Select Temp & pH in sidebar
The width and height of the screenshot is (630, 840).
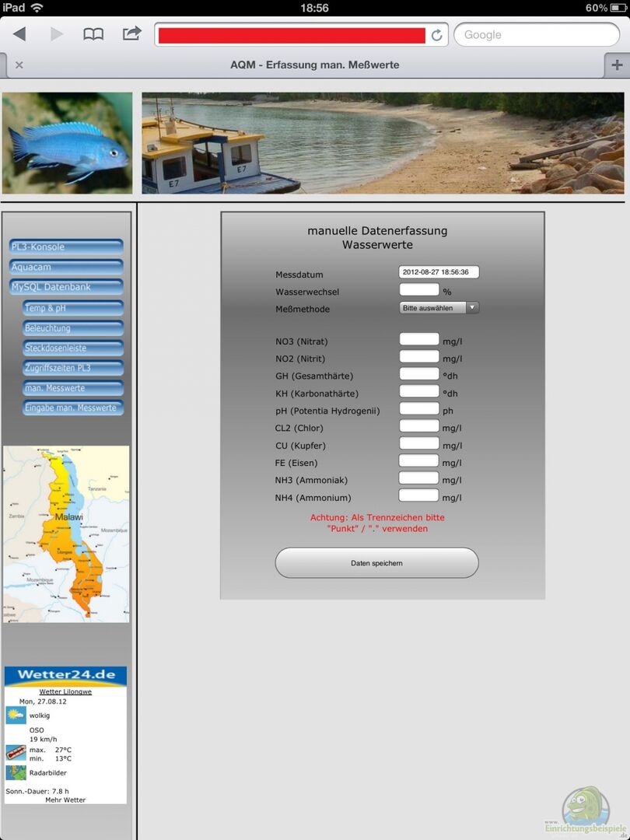pyautogui.click(x=73, y=308)
